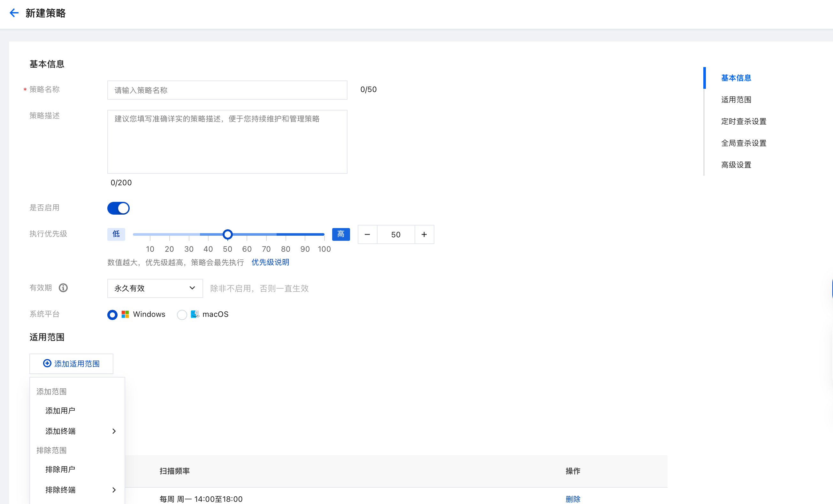The image size is (833, 504).
Task: Open the 永久有效 validity dropdown
Action: pyautogui.click(x=155, y=288)
